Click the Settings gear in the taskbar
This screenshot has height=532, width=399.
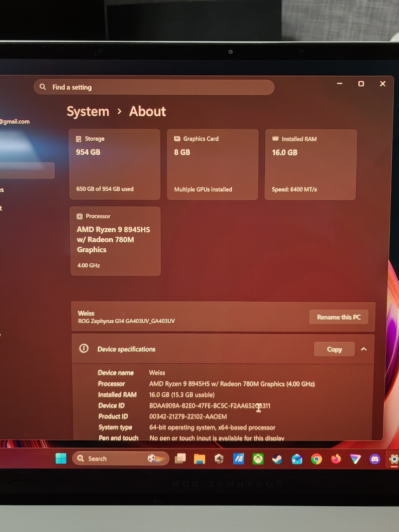(394, 459)
